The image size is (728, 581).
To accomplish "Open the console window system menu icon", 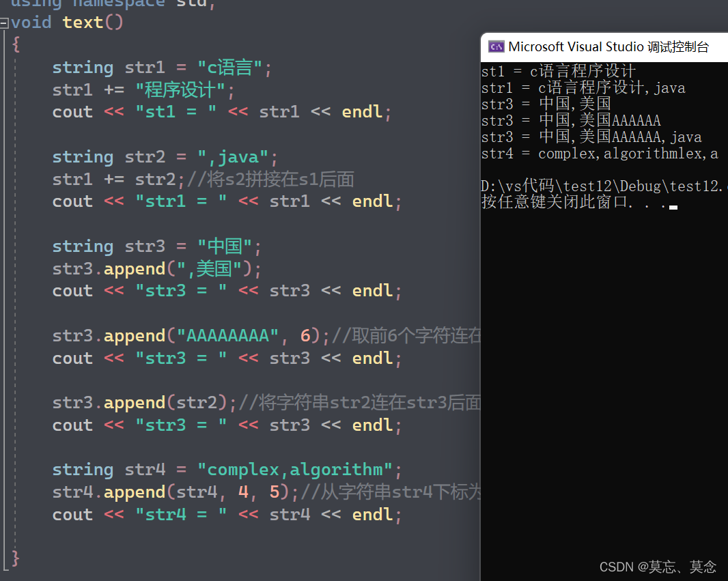I will tap(496, 46).
